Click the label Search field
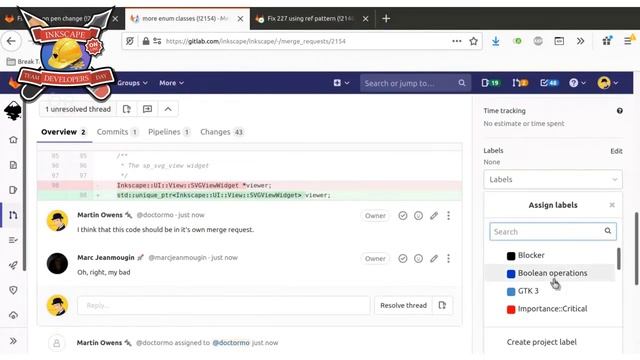 pyautogui.click(x=553, y=231)
